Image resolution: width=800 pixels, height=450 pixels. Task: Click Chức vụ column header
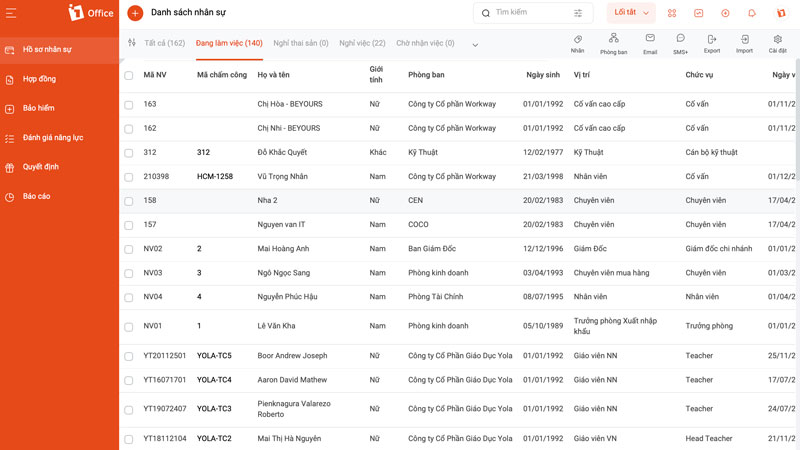699,75
